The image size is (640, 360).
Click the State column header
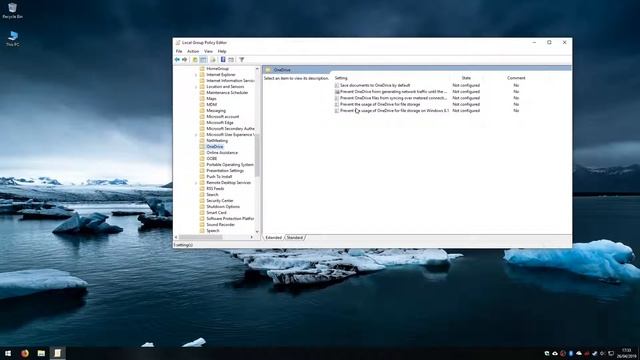[466, 78]
